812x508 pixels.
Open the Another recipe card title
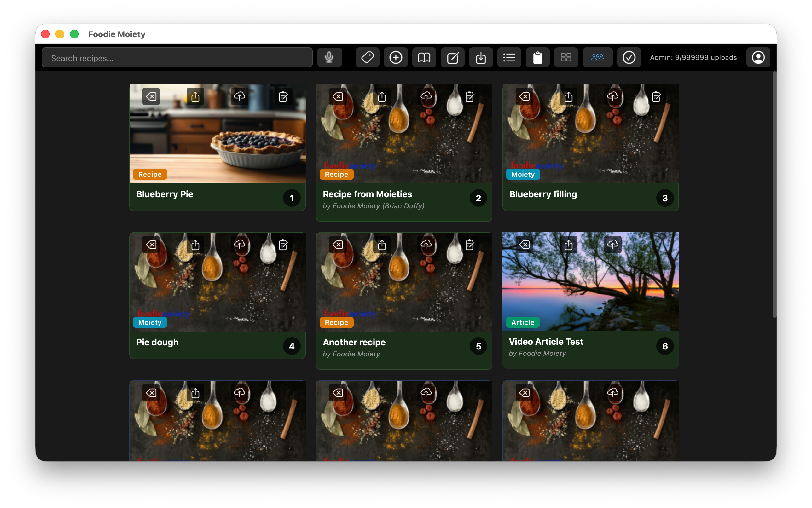pyautogui.click(x=354, y=342)
